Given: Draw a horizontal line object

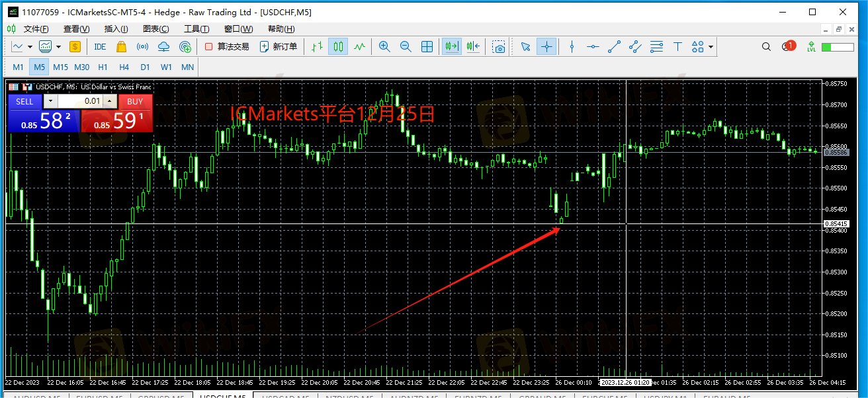Looking at the screenshot, I should (593, 46).
